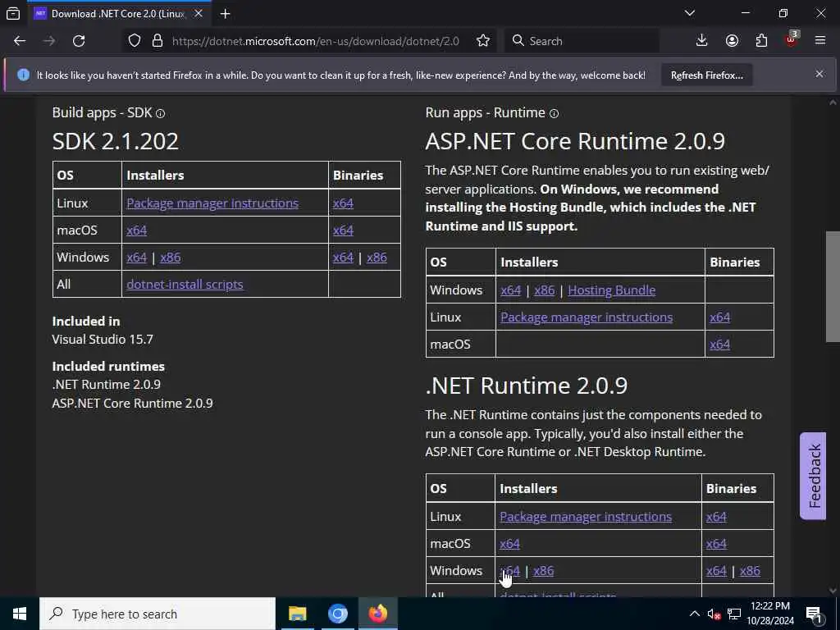
Task: Download ASP.NET Runtime Linux x64 binaries
Action: pyautogui.click(x=719, y=317)
